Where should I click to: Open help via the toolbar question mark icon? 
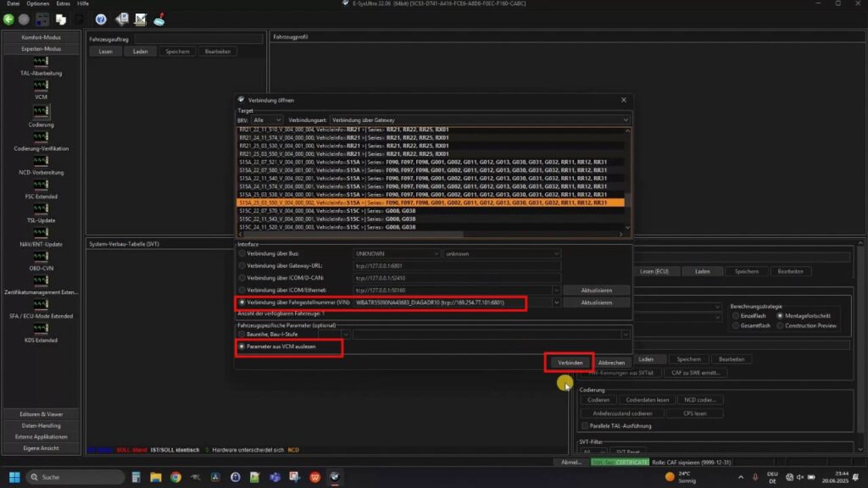[100, 19]
